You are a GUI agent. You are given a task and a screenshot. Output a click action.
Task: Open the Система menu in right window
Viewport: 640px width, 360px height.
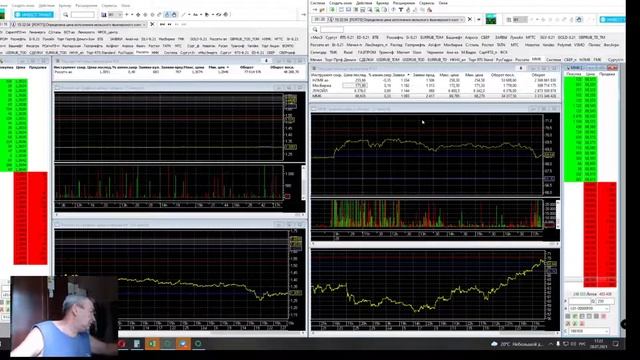318,3
